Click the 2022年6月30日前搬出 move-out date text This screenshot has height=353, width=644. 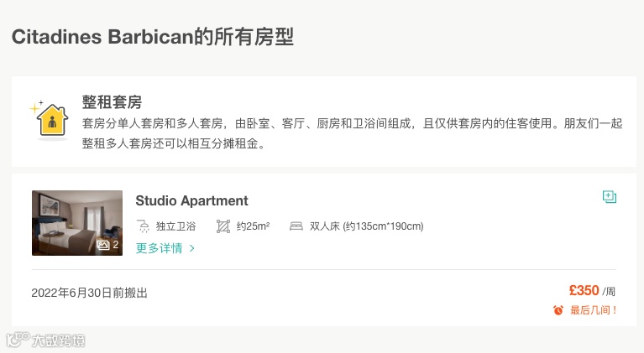pos(89,293)
